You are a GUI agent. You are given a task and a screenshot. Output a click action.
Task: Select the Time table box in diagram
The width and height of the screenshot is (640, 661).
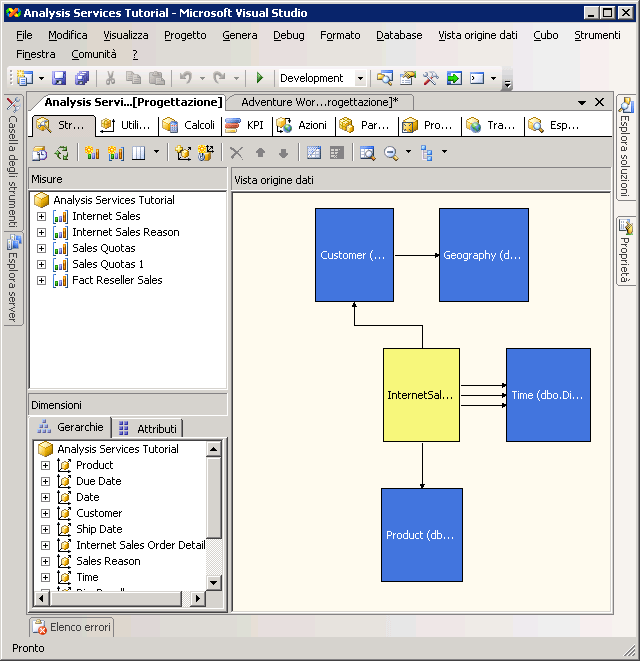tap(548, 395)
